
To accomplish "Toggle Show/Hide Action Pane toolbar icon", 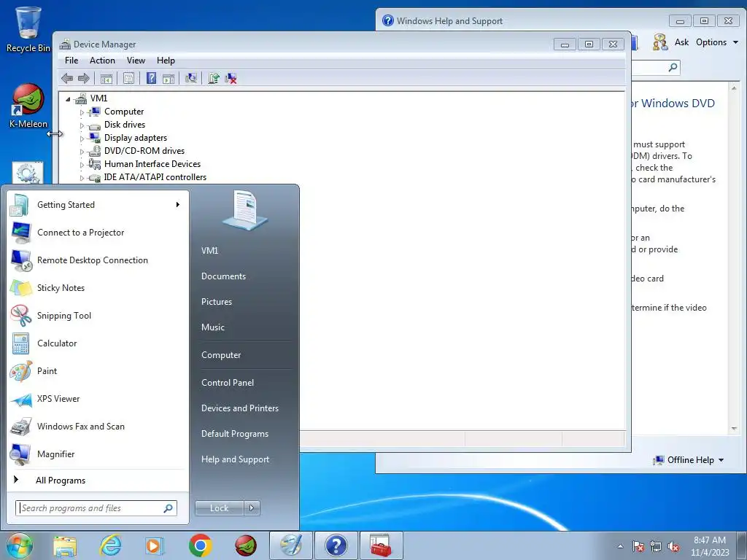I will 169,78.
